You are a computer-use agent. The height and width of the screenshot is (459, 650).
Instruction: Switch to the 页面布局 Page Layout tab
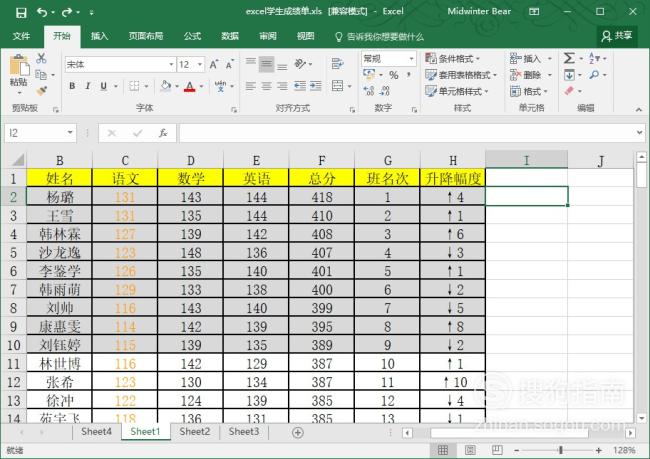[146, 36]
